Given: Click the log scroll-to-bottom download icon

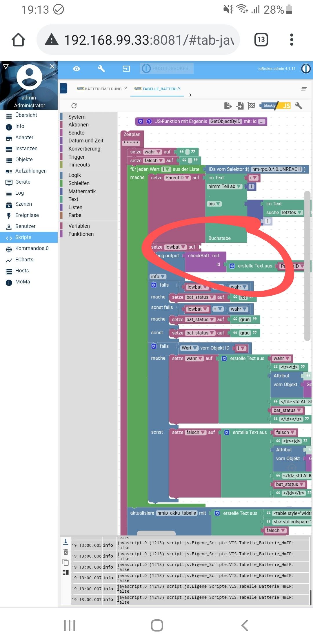Looking at the screenshot, I should (x=66, y=542).
